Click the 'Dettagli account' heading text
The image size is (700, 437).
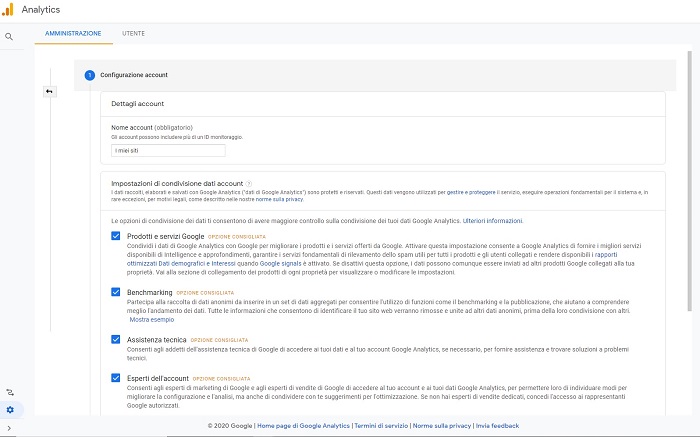138,104
